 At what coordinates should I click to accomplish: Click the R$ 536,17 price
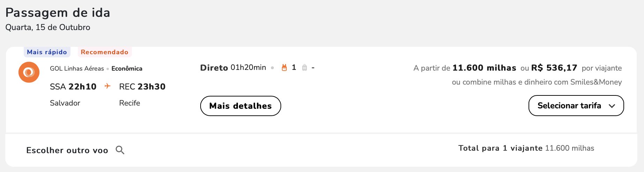[554, 68]
